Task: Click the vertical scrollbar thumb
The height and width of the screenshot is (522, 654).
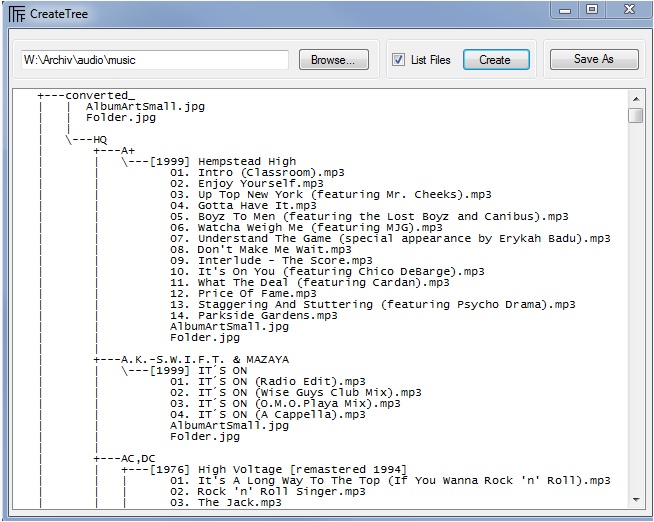Action: 636,115
